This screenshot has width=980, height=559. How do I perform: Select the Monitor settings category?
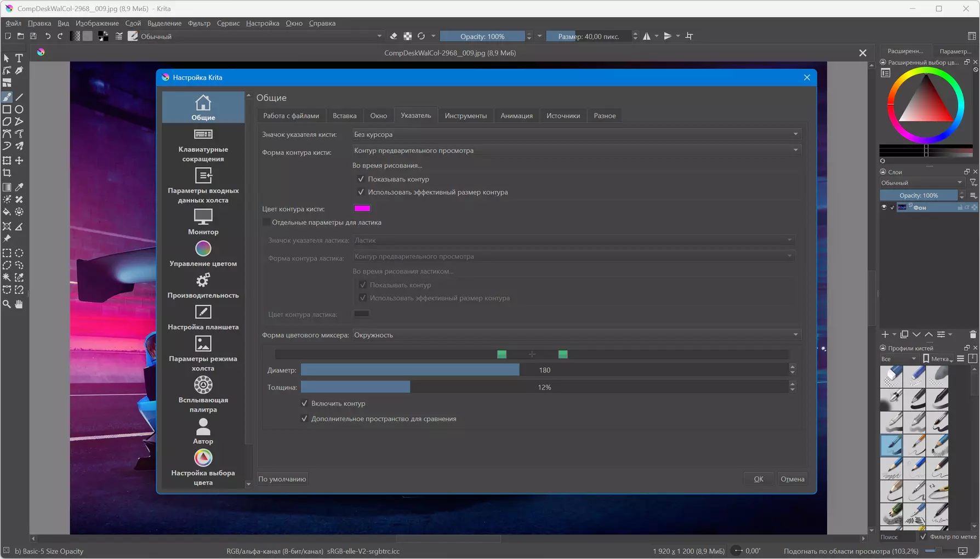pos(203,221)
